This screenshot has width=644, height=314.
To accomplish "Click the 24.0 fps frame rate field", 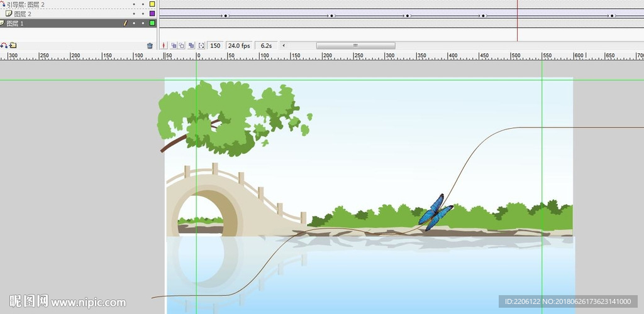I will [239, 45].
